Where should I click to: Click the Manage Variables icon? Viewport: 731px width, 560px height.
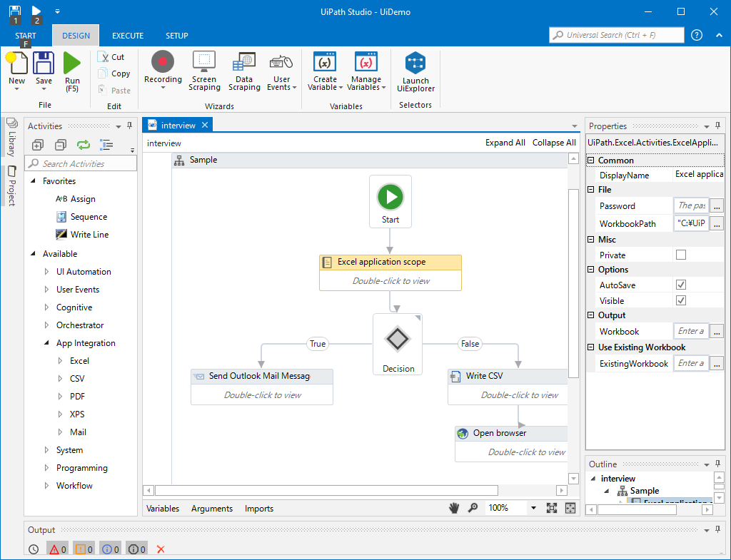click(x=366, y=63)
